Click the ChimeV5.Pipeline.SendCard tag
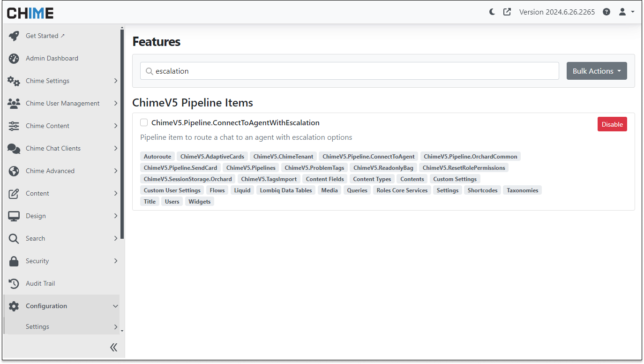 tap(180, 167)
